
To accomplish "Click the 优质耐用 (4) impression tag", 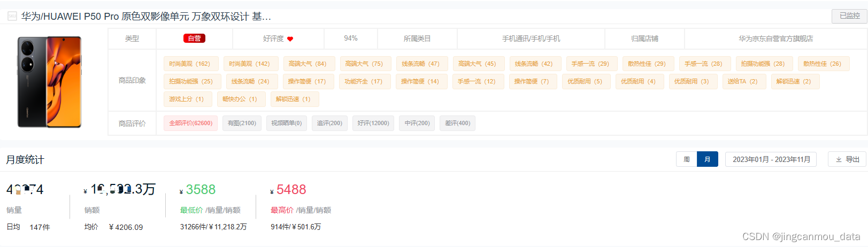I will (x=639, y=81).
